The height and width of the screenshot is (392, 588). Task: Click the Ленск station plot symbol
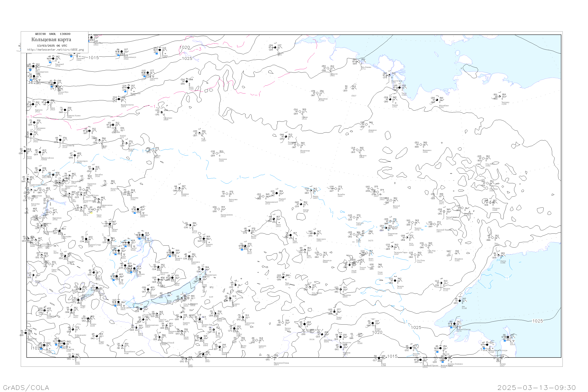pyautogui.click(x=274, y=219)
